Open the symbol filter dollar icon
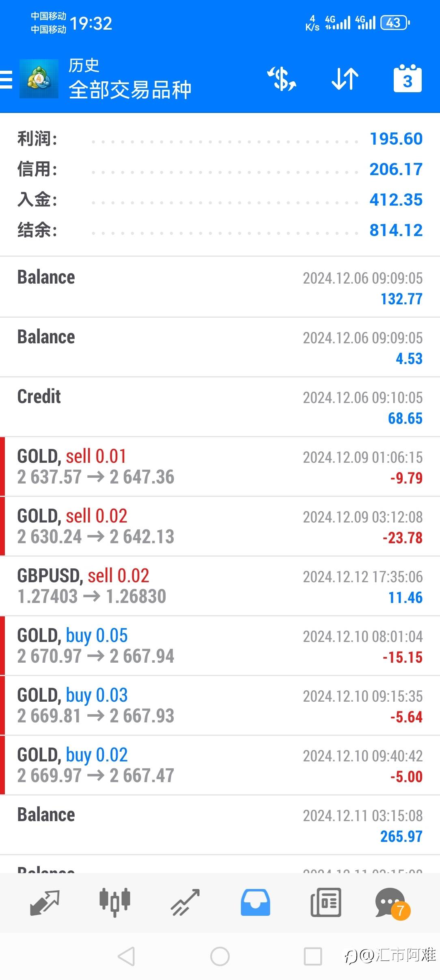440x980 pixels. coord(282,79)
